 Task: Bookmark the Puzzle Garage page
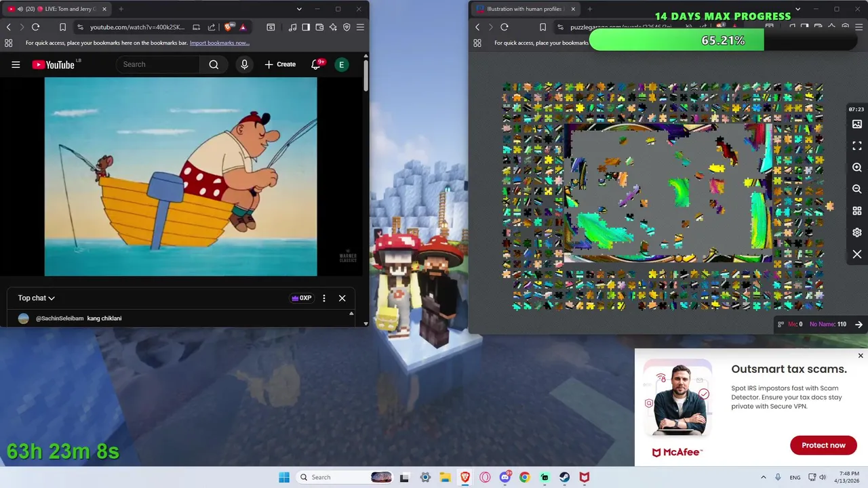[x=542, y=27]
